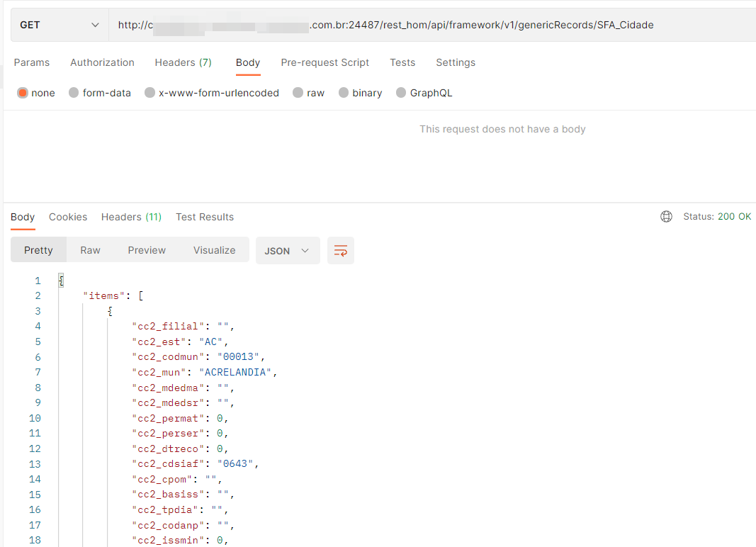
Task: Click line number 10 in response
Action: tap(35, 418)
